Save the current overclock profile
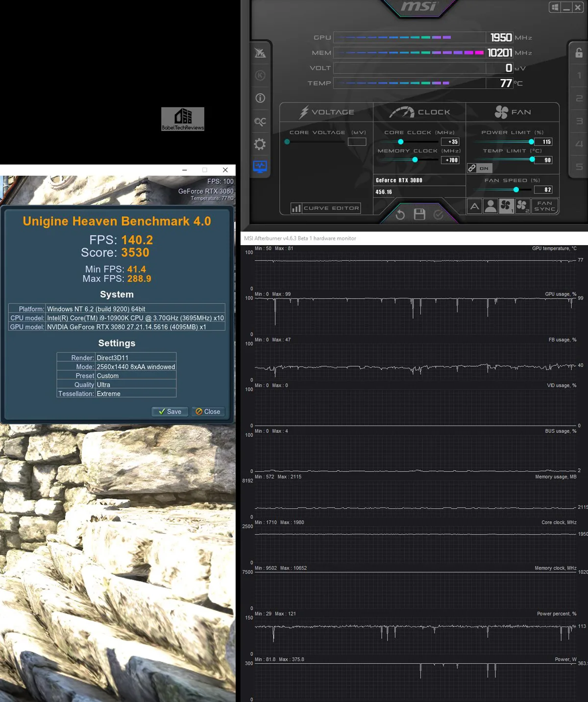Screen dimensions: 588x702 tap(419, 214)
